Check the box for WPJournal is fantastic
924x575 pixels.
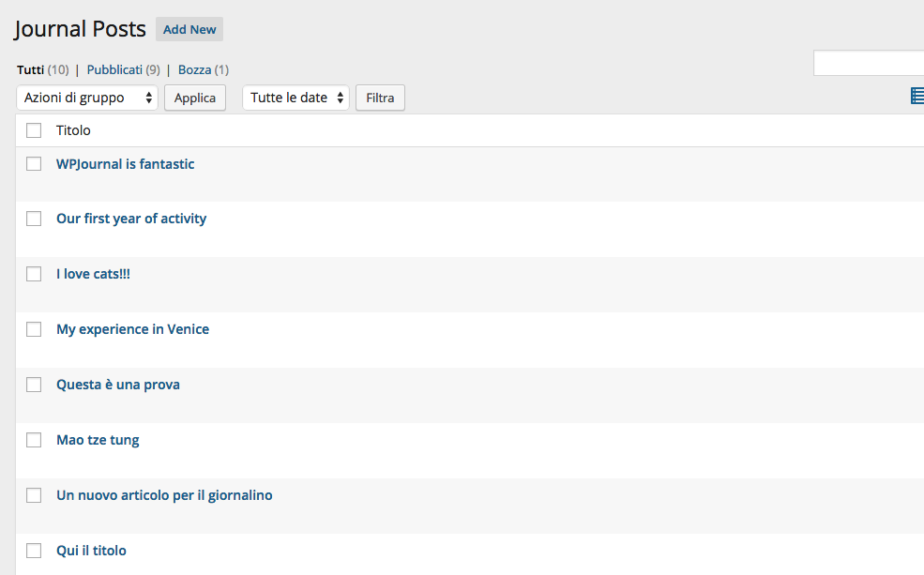[x=34, y=164]
